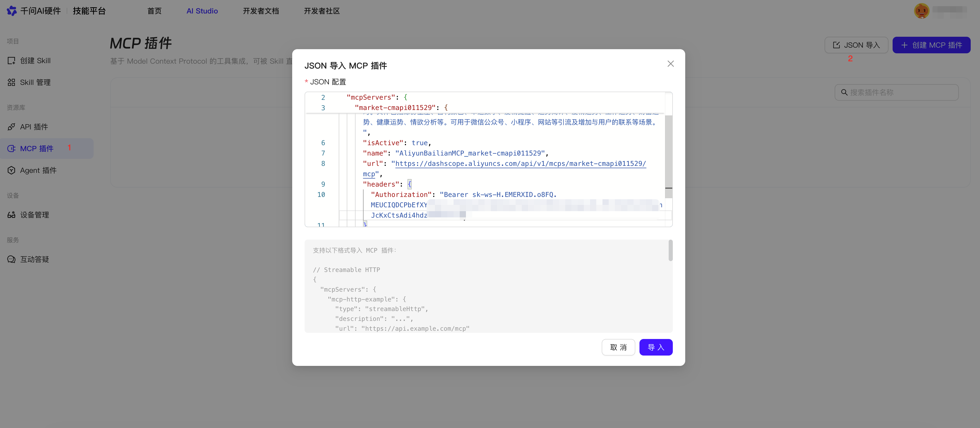The height and width of the screenshot is (428, 980).
Task: Click the Agent 插件 hexagon icon
Action: click(x=11, y=170)
